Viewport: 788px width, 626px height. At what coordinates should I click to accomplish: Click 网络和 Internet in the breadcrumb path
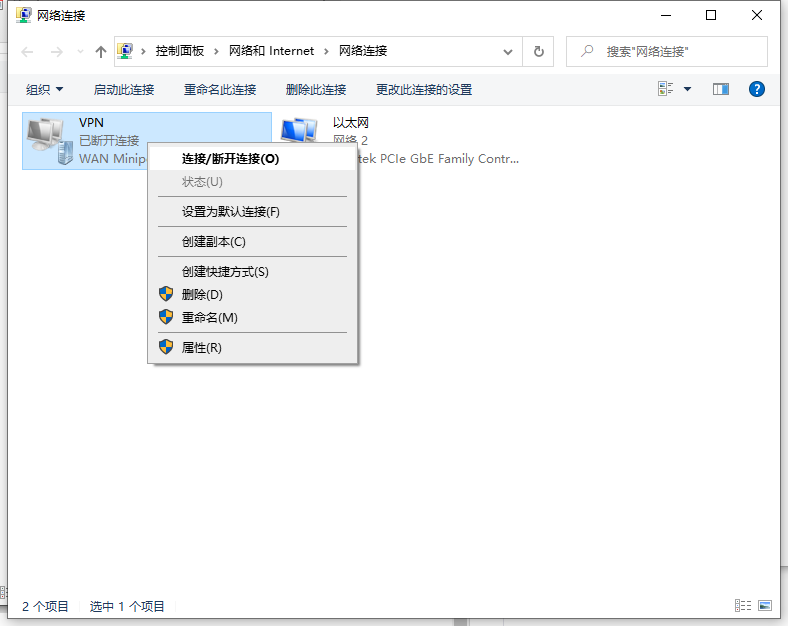(271, 51)
